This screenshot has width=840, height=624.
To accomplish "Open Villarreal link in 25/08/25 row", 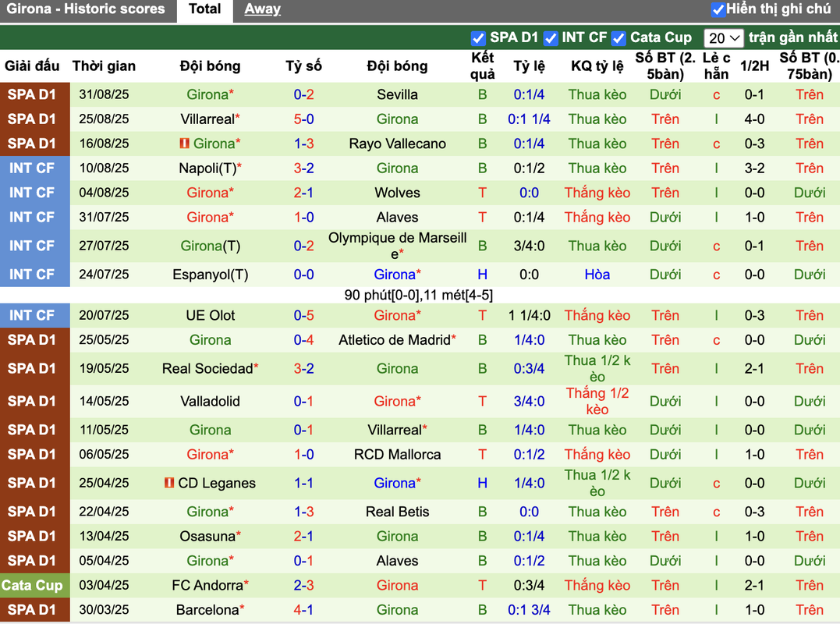I will coord(210,119).
